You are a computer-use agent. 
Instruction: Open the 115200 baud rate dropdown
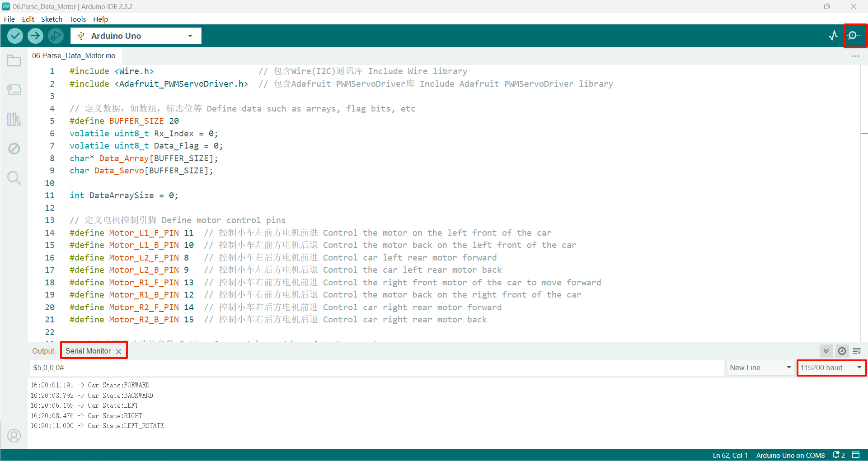coord(831,368)
